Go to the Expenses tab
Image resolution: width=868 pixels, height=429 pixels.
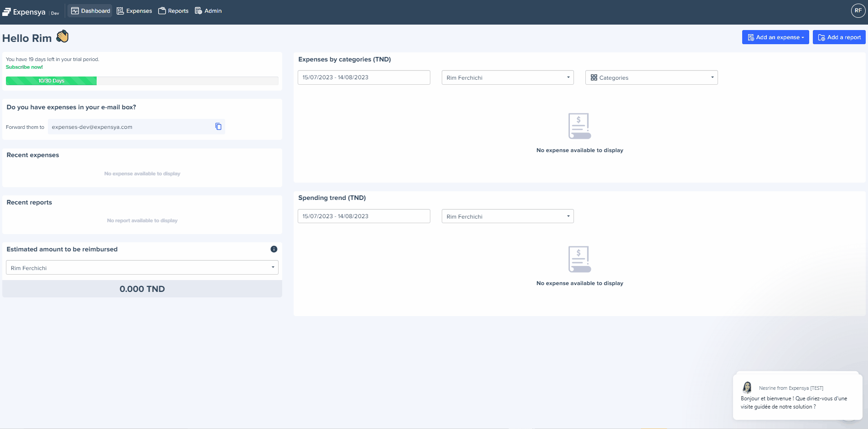point(134,11)
